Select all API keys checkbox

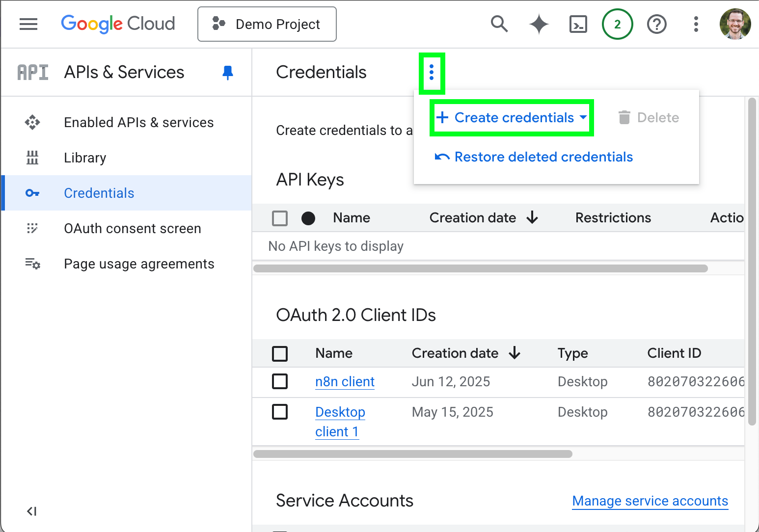pyautogui.click(x=280, y=218)
